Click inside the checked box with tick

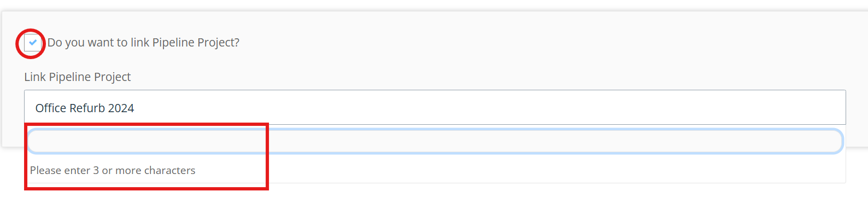pos(33,42)
